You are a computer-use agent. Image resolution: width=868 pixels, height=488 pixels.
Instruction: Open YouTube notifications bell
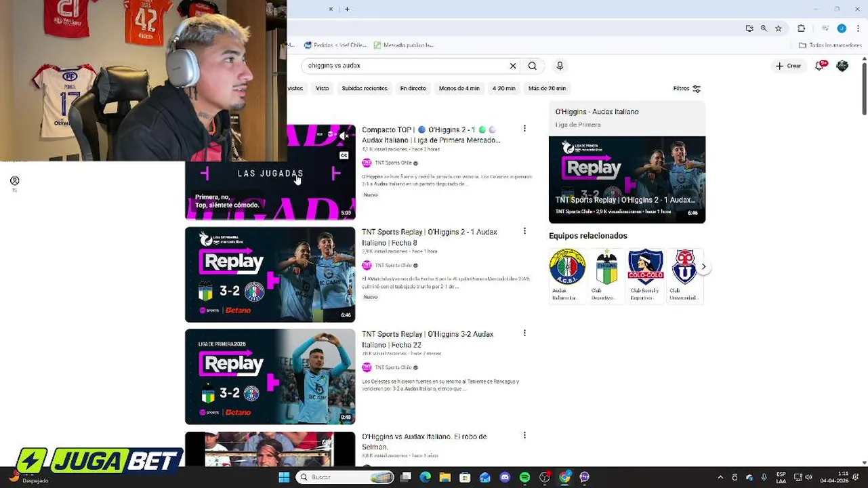pos(820,66)
